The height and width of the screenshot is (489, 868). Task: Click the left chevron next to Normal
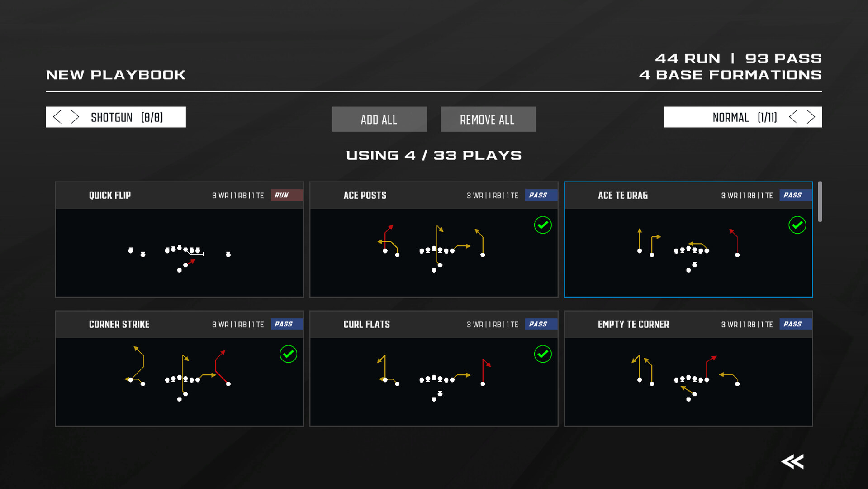(x=793, y=117)
